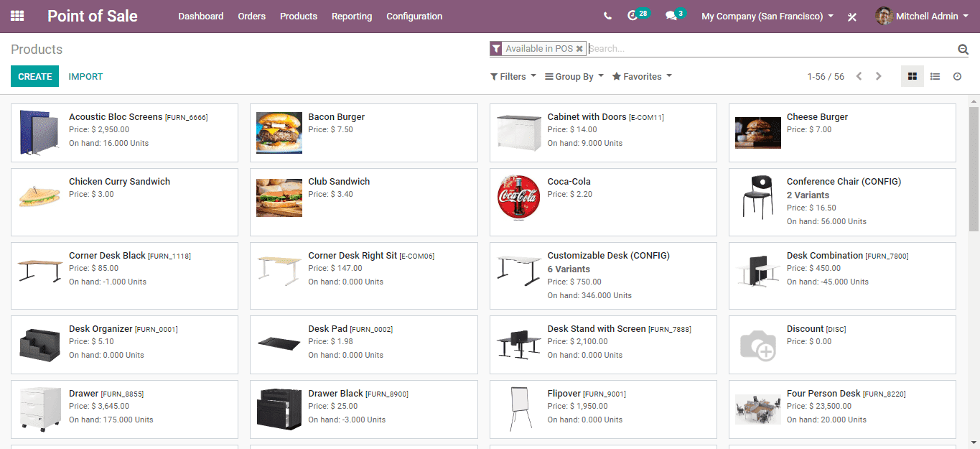Screen dimensions: 980x449
Task: Select Corner Desk Right Sit product name
Action: tap(353, 256)
